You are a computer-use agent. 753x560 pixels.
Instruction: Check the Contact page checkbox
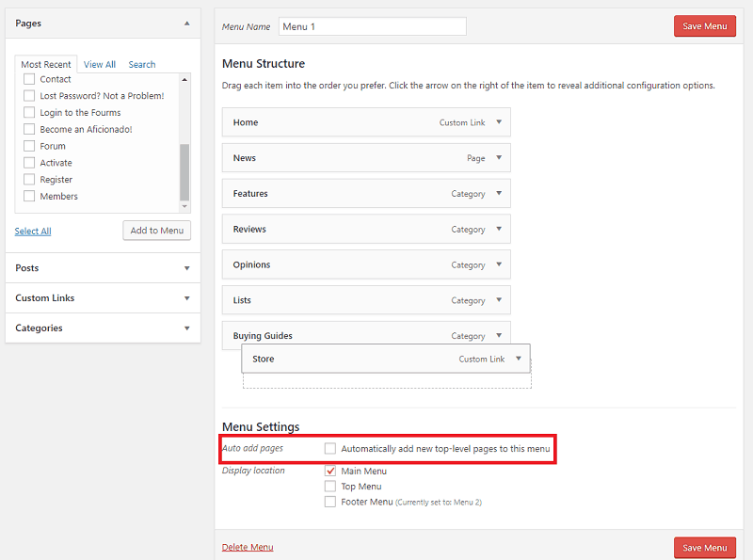(29, 79)
